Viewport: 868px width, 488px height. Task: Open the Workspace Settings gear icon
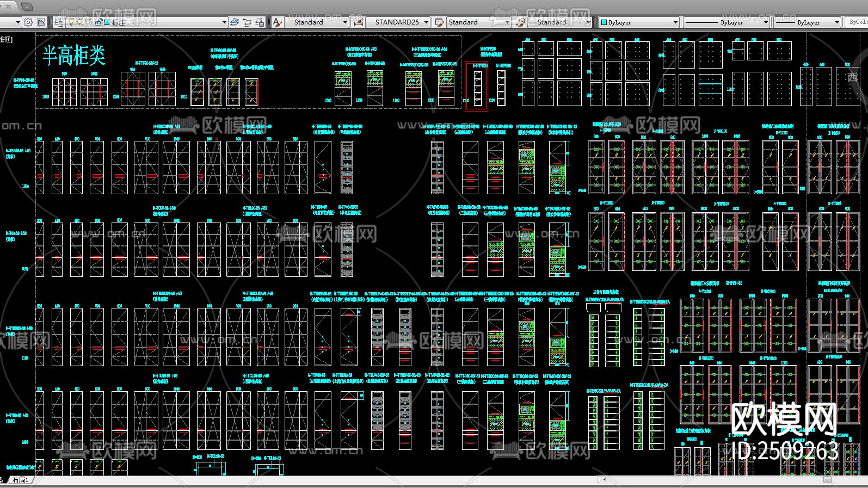(x=28, y=22)
